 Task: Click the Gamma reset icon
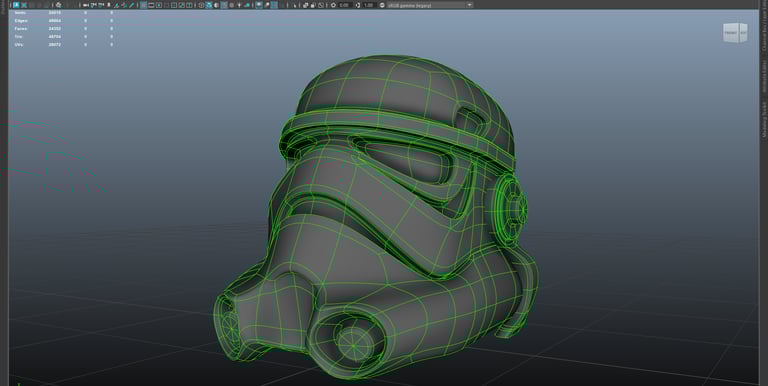[358, 5]
